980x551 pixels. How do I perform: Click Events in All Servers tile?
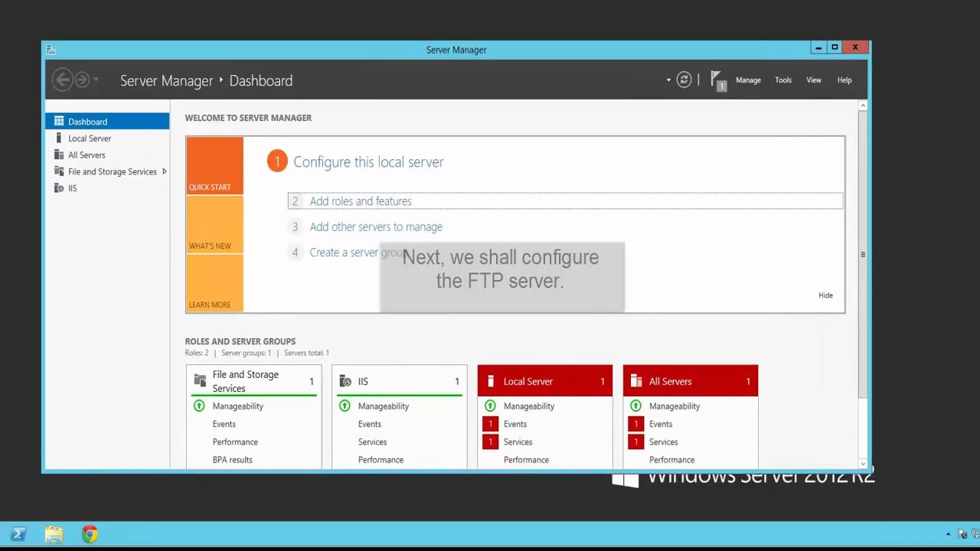coord(661,424)
